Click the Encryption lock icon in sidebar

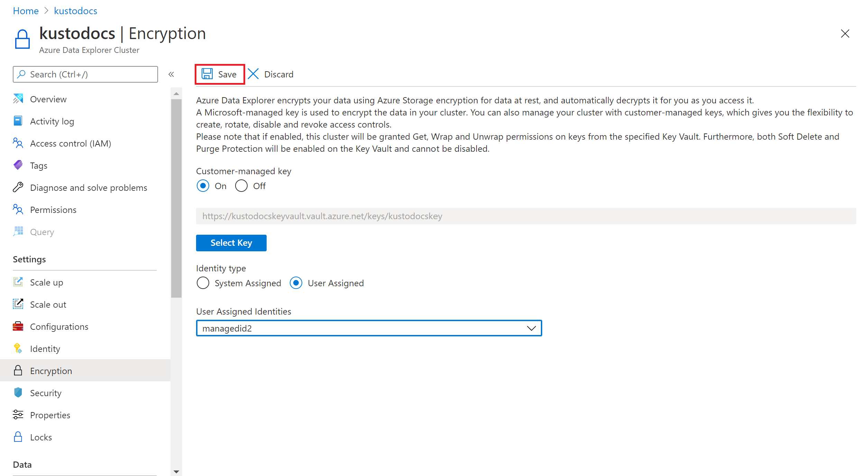(x=19, y=371)
